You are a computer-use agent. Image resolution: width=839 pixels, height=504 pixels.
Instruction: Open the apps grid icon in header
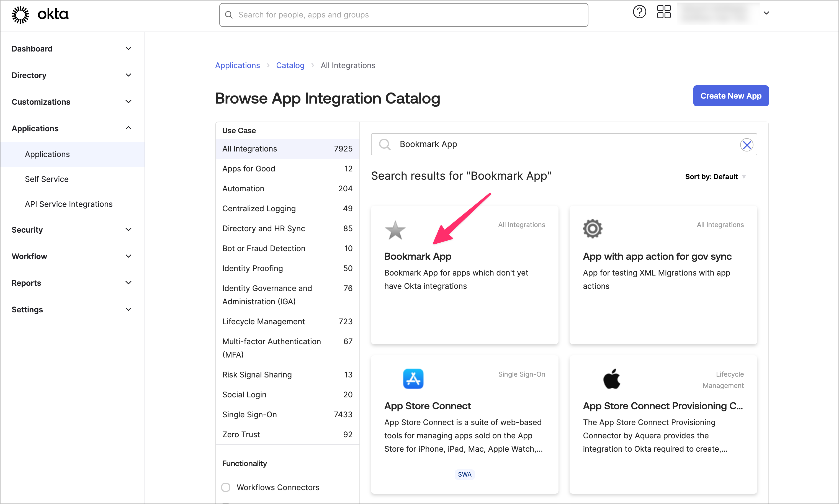pyautogui.click(x=663, y=12)
